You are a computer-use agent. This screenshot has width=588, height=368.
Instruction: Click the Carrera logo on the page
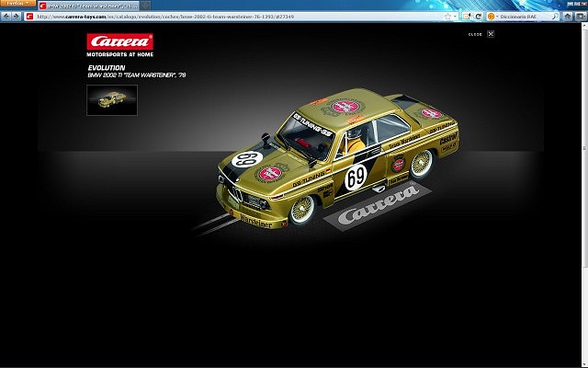(120, 41)
